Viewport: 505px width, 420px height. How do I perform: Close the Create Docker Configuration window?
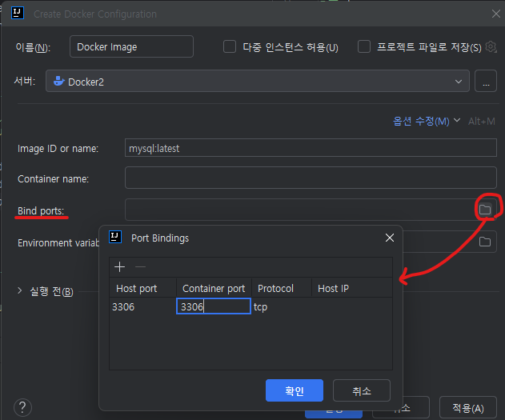pyautogui.click(x=496, y=14)
